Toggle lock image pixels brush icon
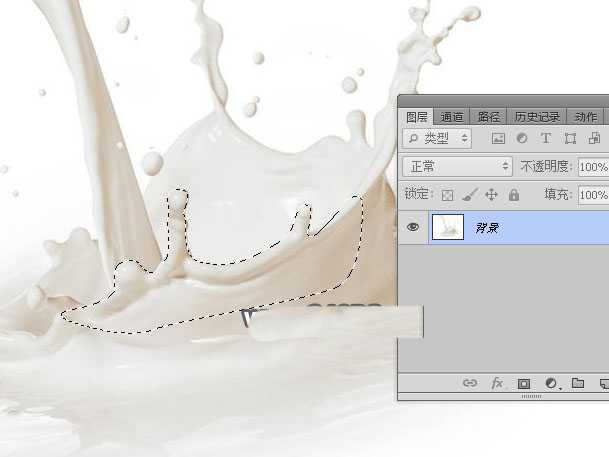Screen dimensions: 609x457 (x=469, y=195)
